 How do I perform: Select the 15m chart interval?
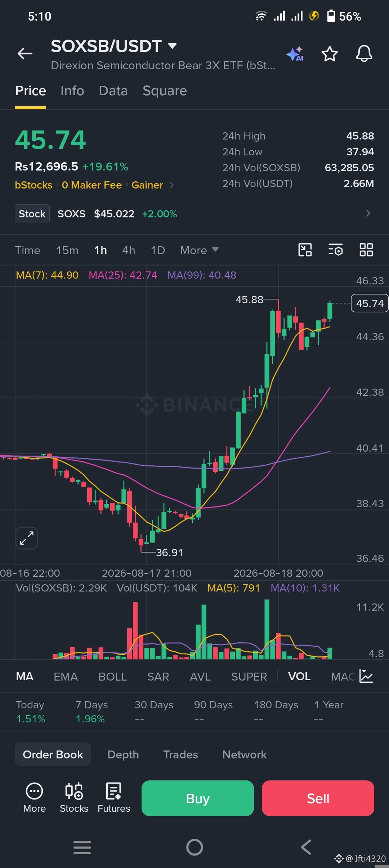pyautogui.click(x=67, y=250)
